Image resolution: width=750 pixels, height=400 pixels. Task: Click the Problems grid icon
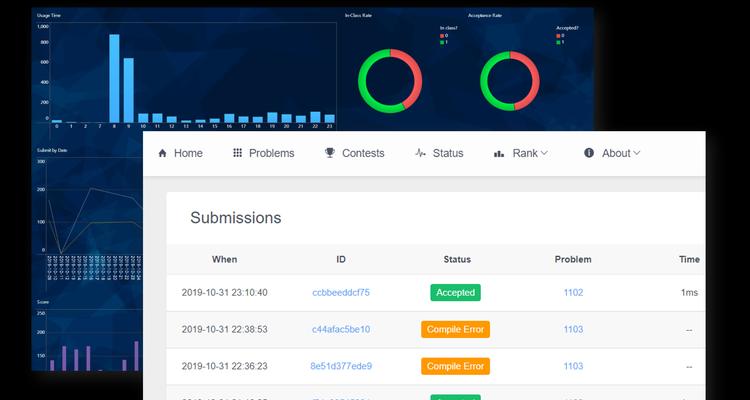(x=237, y=153)
